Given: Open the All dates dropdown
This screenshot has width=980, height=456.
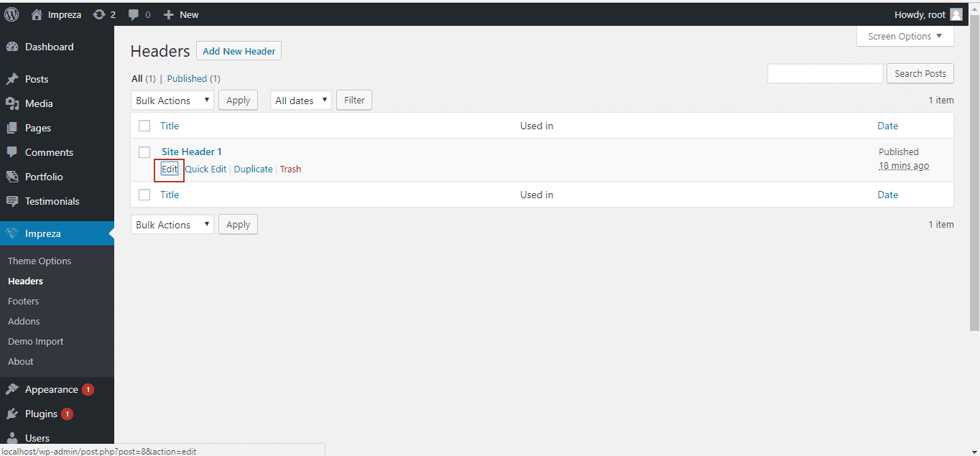Looking at the screenshot, I should pos(300,101).
